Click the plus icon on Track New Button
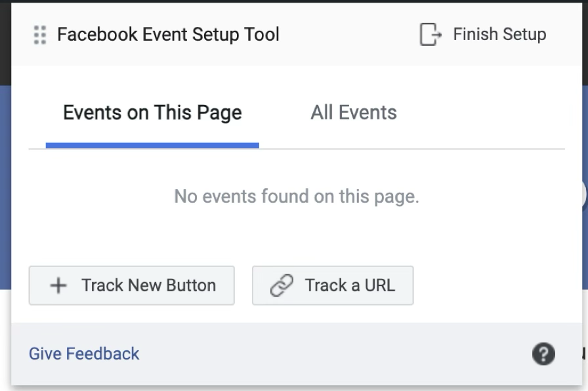The height and width of the screenshot is (391, 588). [x=58, y=285]
